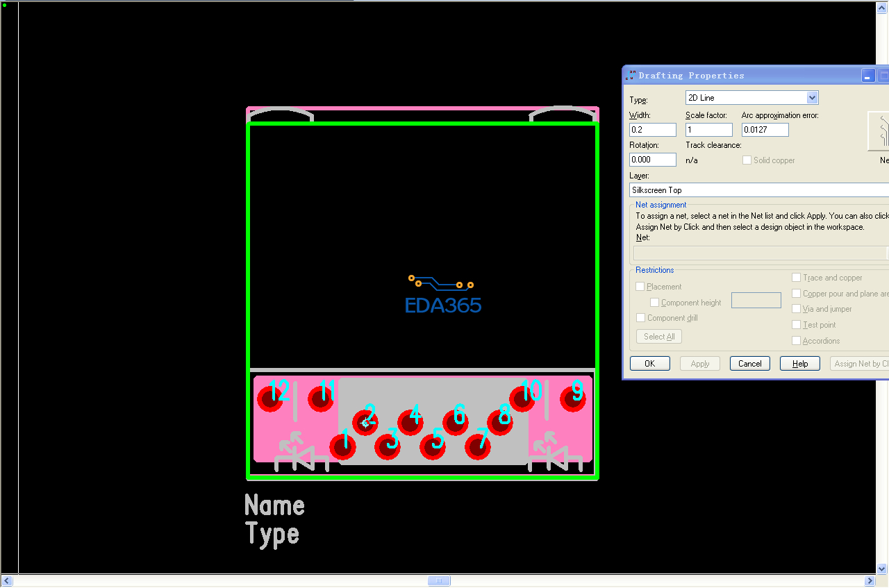
Task: Toggle the Solid copper checkbox
Action: click(x=747, y=160)
